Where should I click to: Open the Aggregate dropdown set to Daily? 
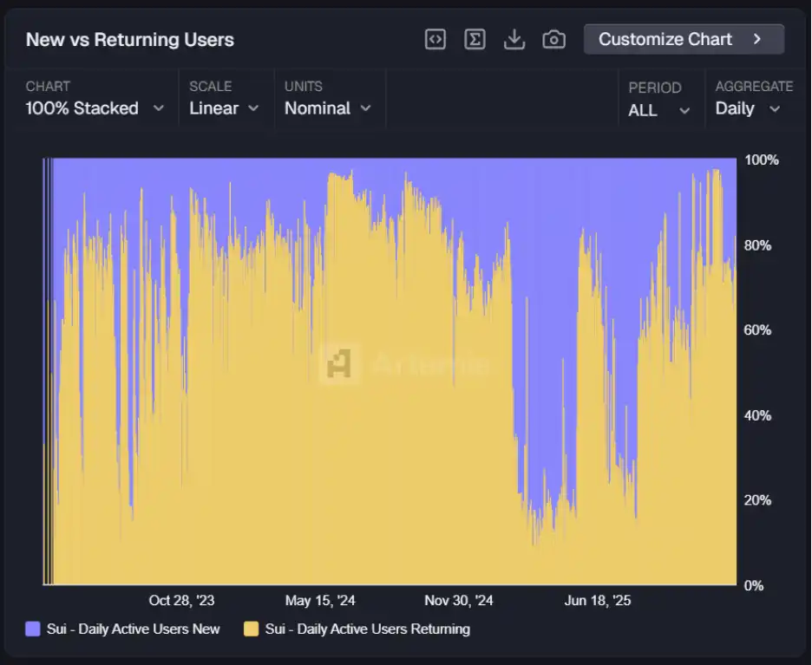click(747, 108)
